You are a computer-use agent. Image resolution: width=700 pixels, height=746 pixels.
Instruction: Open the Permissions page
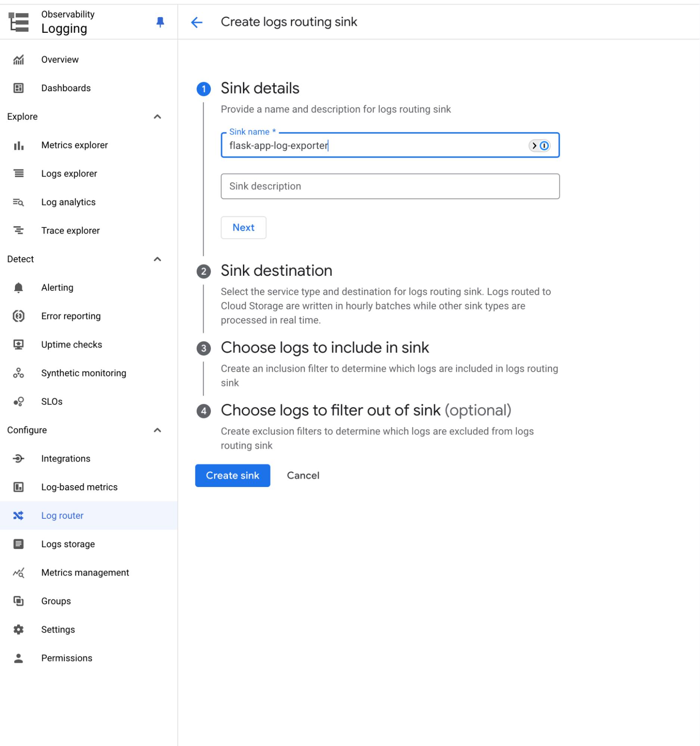[x=67, y=658]
